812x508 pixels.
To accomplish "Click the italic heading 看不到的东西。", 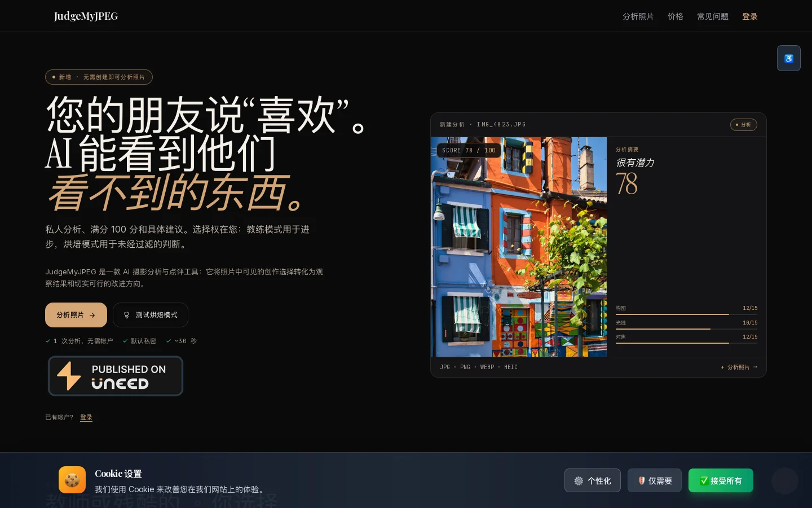I will pos(176,192).
